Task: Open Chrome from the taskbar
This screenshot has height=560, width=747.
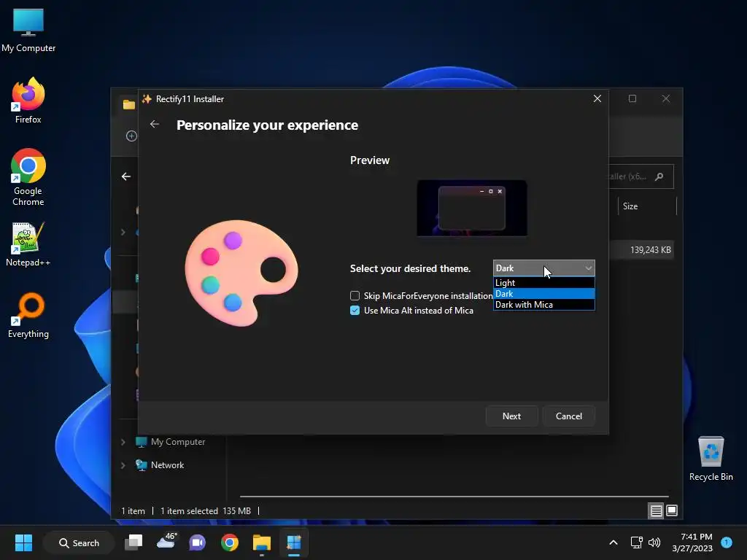Action: 230,542
